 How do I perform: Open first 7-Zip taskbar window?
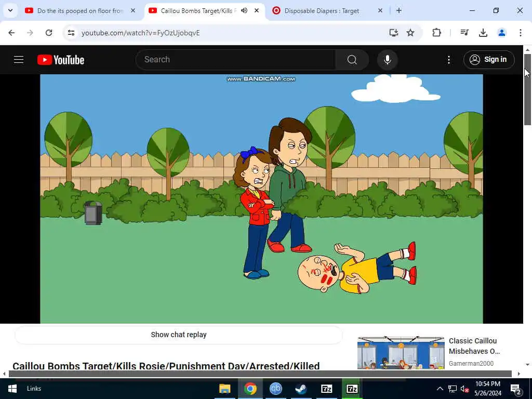click(x=326, y=389)
